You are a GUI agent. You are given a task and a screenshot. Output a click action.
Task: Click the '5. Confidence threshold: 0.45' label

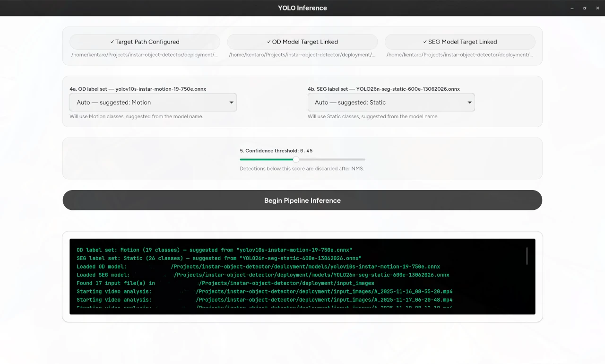pos(276,151)
